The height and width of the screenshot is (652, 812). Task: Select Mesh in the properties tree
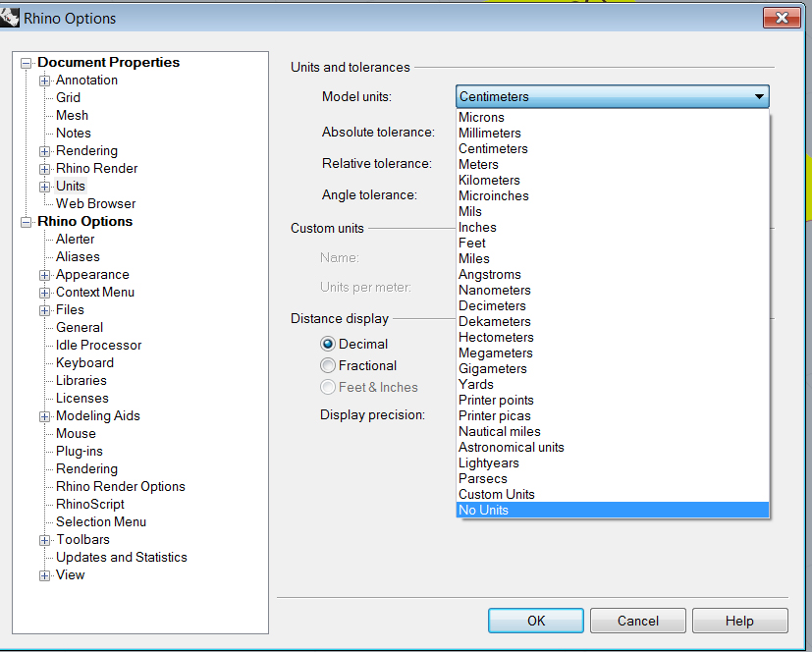click(72, 116)
